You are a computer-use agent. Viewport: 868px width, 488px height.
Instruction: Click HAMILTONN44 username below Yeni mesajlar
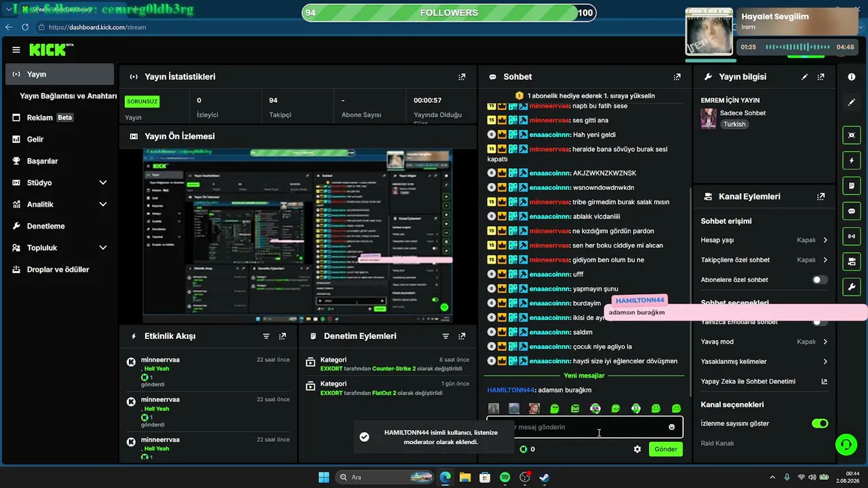click(x=511, y=390)
